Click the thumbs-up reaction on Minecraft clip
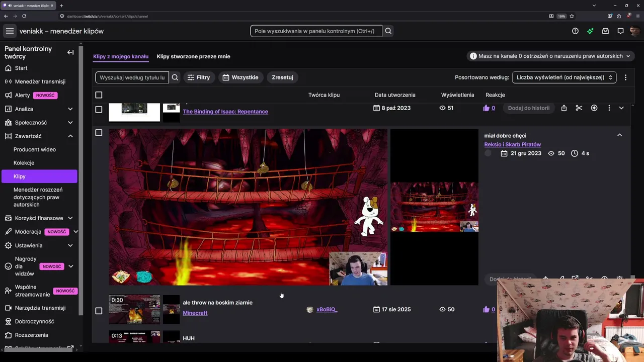The height and width of the screenshot is (362, 644). click(x=486, y=310)
